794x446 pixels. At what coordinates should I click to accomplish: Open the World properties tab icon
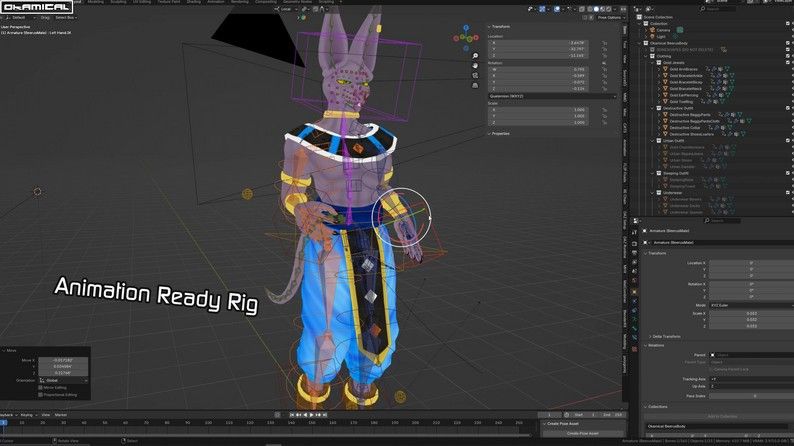[x=634, y=280]
